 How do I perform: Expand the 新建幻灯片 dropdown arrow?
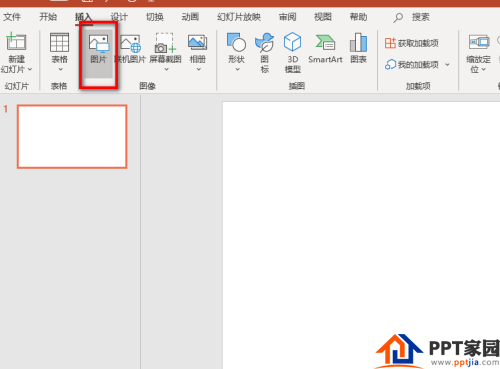point(30,69)
